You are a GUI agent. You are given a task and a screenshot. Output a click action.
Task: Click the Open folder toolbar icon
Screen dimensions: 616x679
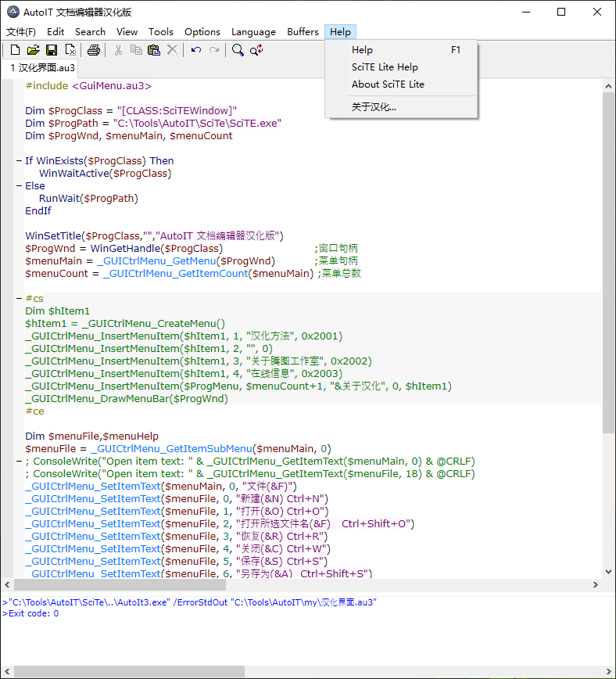(x=33, y=50)
